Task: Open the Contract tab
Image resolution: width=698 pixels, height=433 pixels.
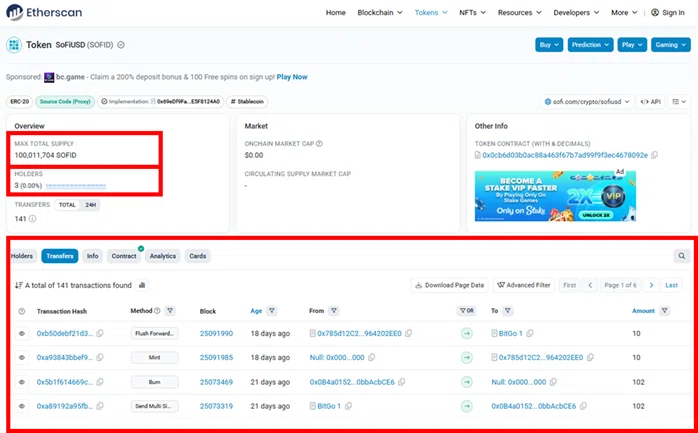Action: pos(124,256)
